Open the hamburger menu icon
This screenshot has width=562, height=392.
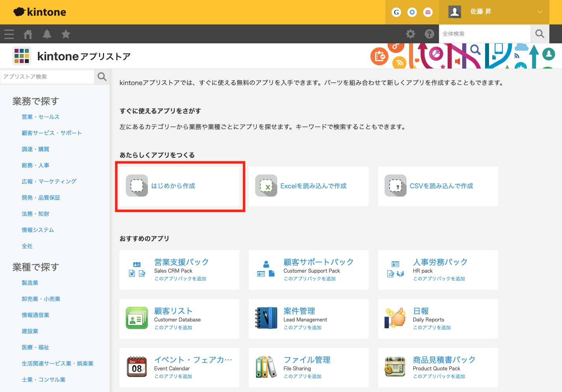pyautogui.click(x=9, y=34)
